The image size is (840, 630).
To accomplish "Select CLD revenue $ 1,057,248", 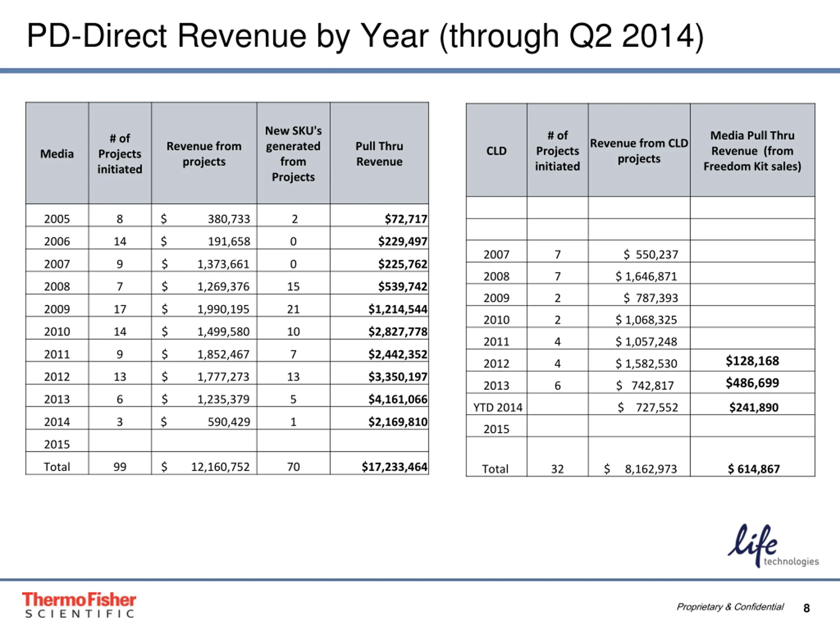I will point(646,342).
